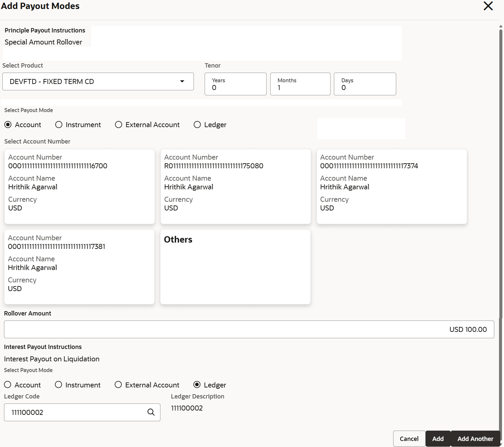Select Account mode for principal payout
This screenshot has height=447, width=504.
pos(8,125)
